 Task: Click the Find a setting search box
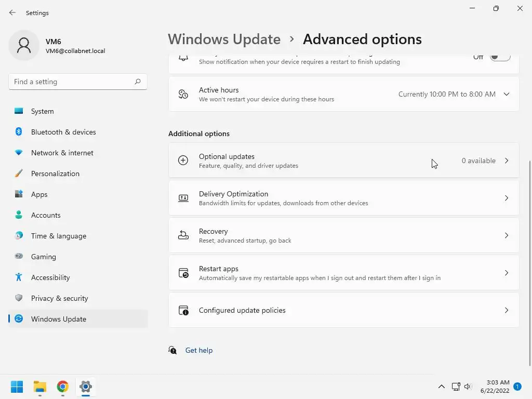[x=73, y=82]
